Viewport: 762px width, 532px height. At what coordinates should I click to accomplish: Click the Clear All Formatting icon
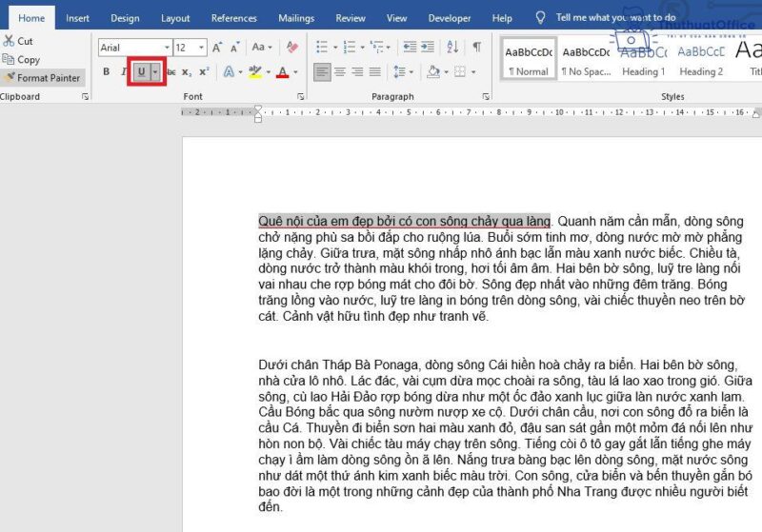click(292, 47)
